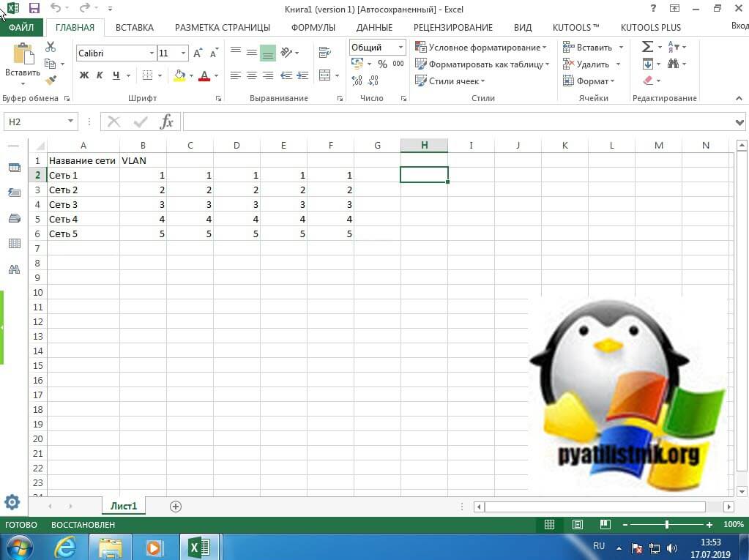Click the Условное форматирование button
This screenshot has width=749, height=560.
(x=482, y=48)
